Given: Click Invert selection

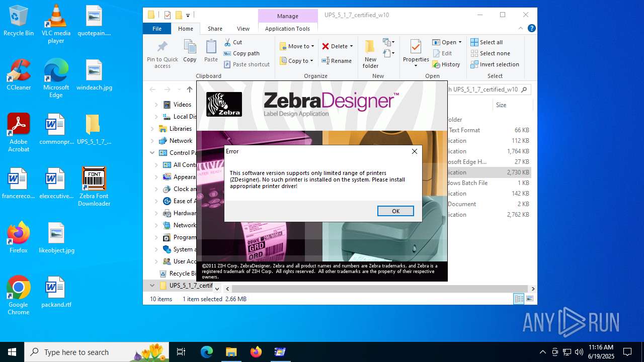Looking at the screenshot, I should point(495,64).
